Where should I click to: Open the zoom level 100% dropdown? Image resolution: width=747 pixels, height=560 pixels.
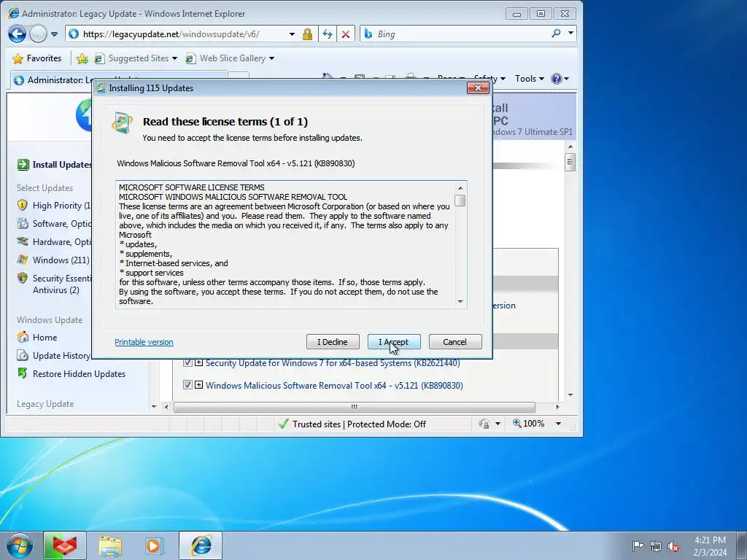tap(558, 424)
